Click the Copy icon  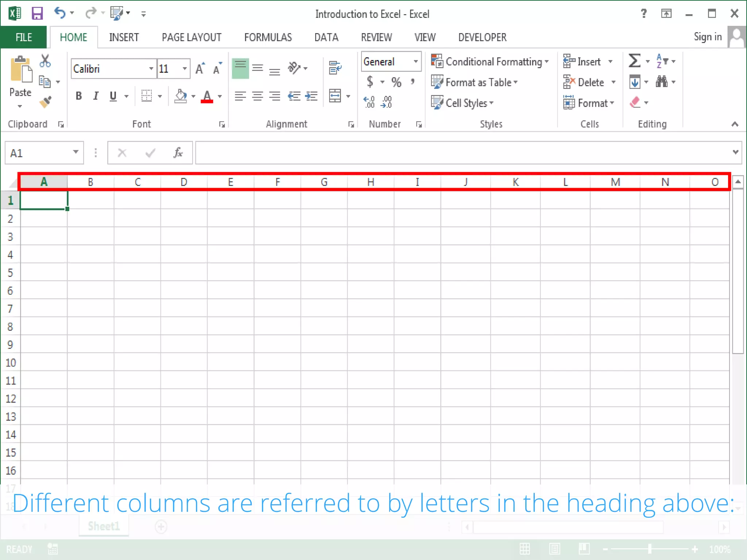click(44, 82)
